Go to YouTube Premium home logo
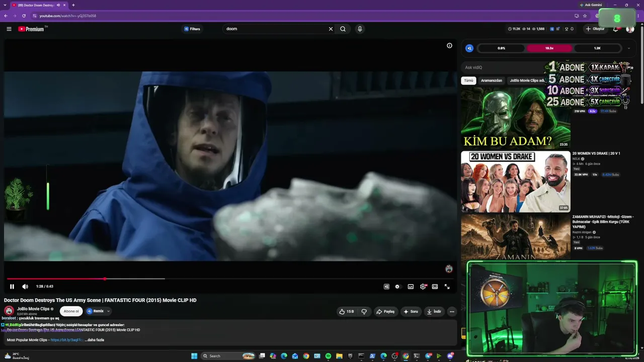The height and width of the screenshot is (362, 644). (x=32, y=29)
